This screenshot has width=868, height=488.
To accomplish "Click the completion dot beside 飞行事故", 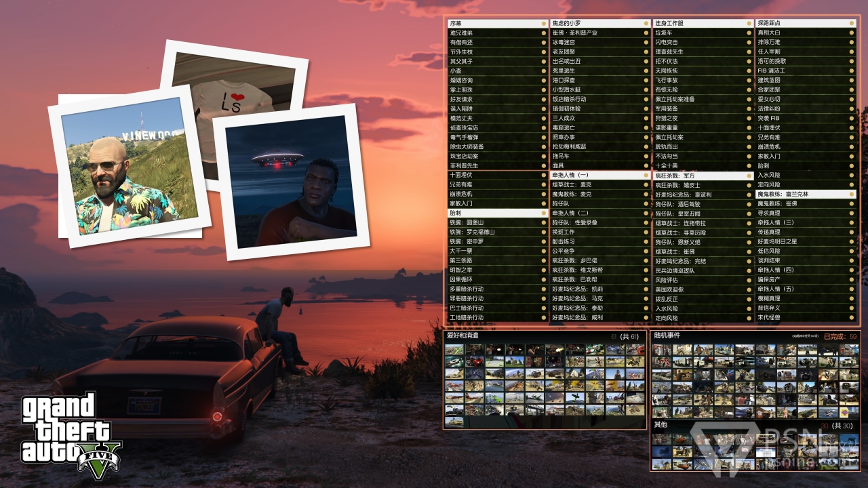I will tap(748, 80).
